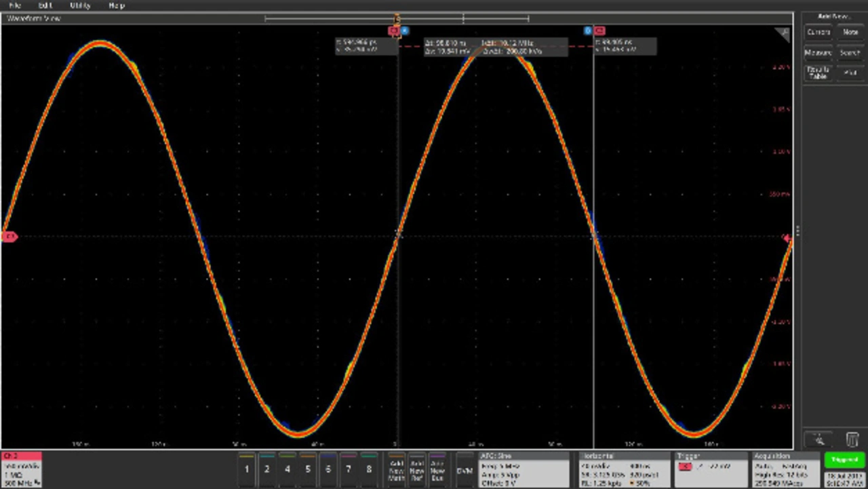868x489 pixels.
Task: Turn on channel 5 button
Action: (x=308, y=469)
